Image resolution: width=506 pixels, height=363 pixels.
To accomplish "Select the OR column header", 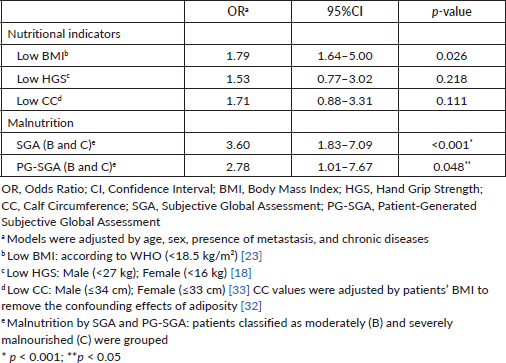I will point(238,12).
